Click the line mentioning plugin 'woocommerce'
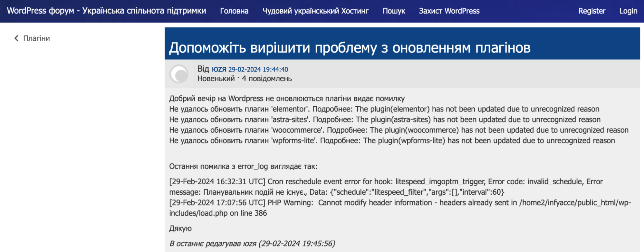This screenshot has width=644, height=252. click(399, 130)
